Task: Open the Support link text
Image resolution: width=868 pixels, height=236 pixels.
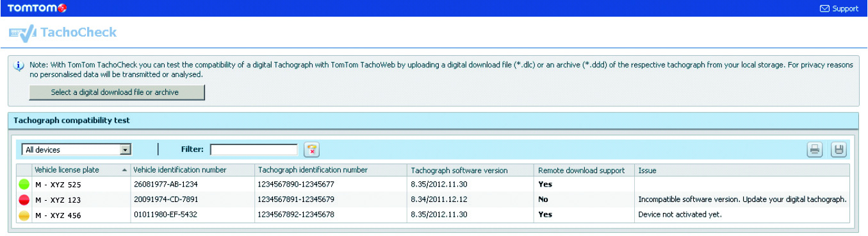Action: 845,9
